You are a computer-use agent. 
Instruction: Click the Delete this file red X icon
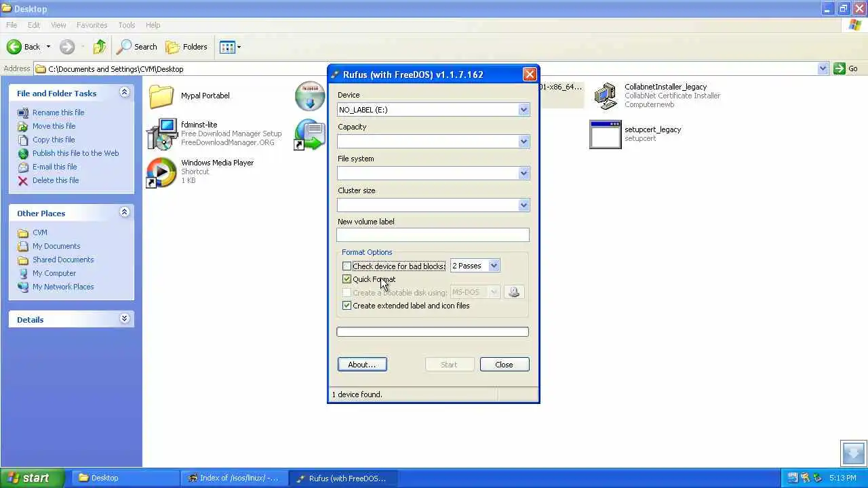tap(23, 180)
